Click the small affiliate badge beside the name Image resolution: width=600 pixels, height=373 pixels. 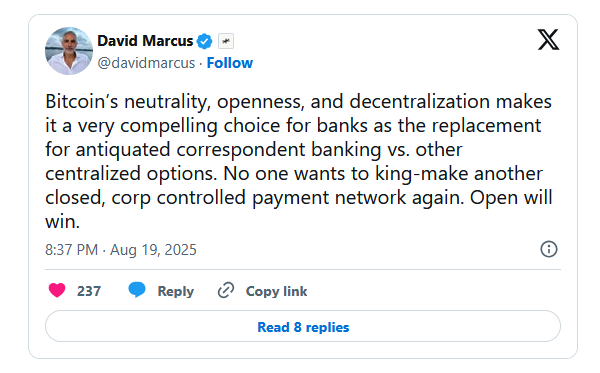pyautogui.click(x=226, y=41)
